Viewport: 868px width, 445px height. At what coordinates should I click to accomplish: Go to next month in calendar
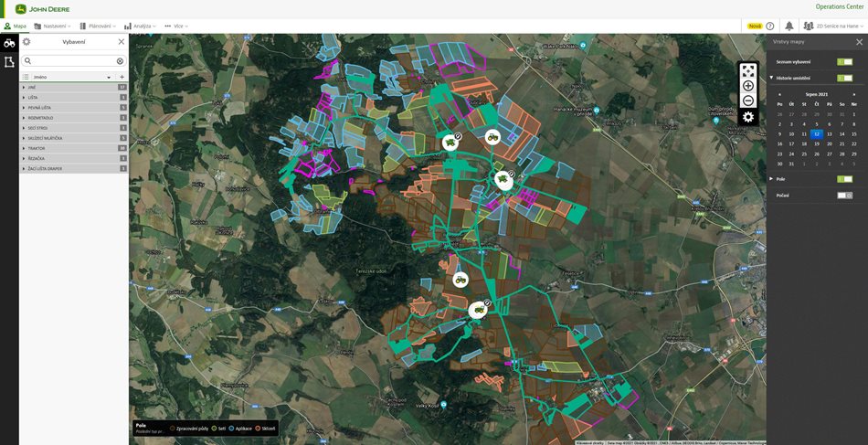pyautogui.click(x=854, y=95)
